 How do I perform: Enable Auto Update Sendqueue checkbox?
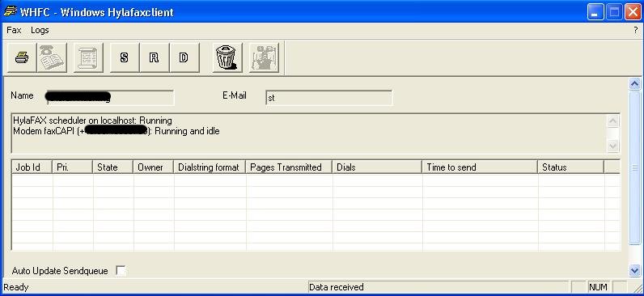tap(121, 271)
